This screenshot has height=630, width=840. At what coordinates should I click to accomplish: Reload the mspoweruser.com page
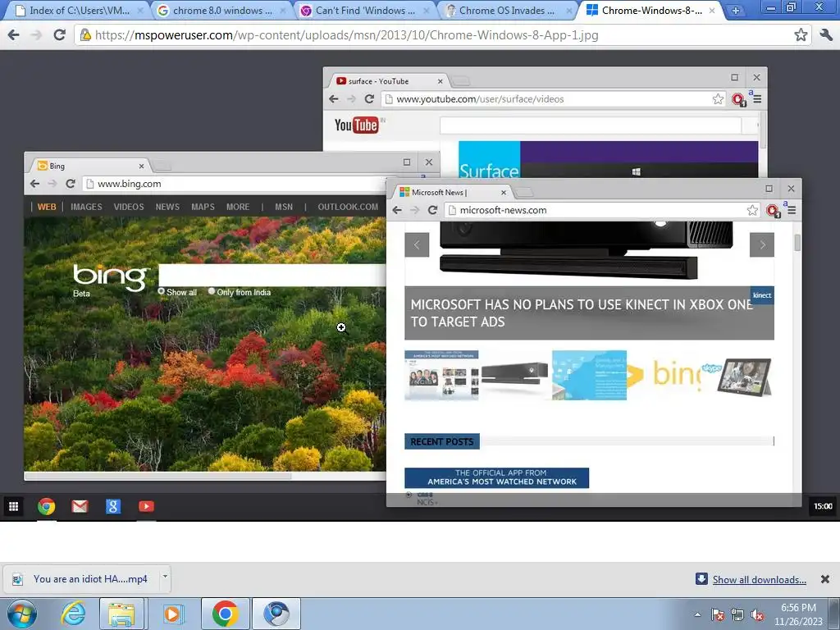59,34
